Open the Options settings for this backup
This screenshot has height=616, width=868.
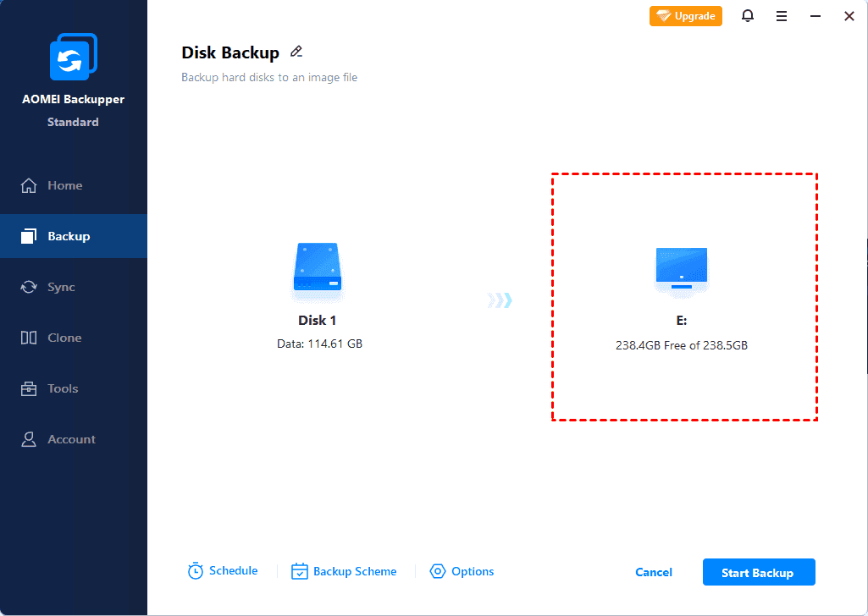[462, 571]
